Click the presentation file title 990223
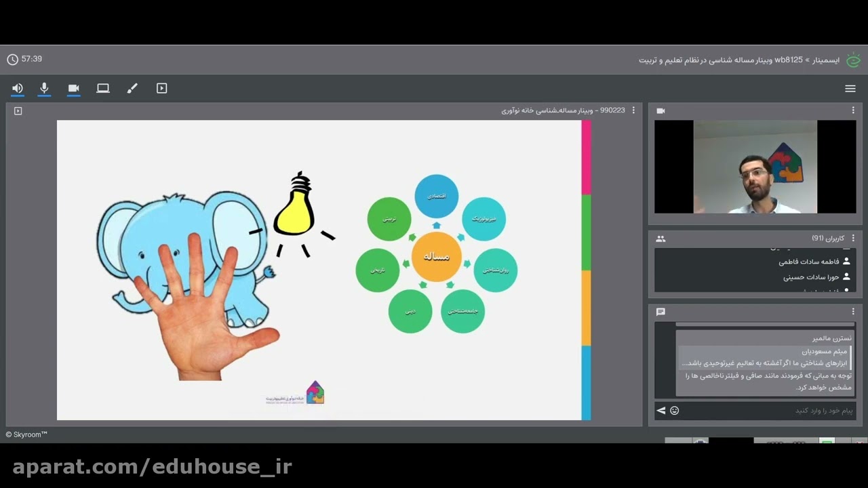Screen dimensions: 868x488 (564, 110)
